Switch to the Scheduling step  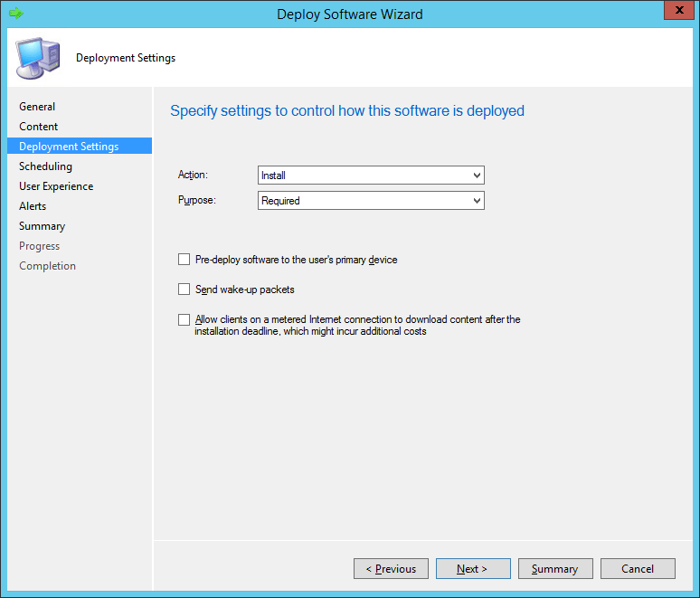tap(45, 166)
